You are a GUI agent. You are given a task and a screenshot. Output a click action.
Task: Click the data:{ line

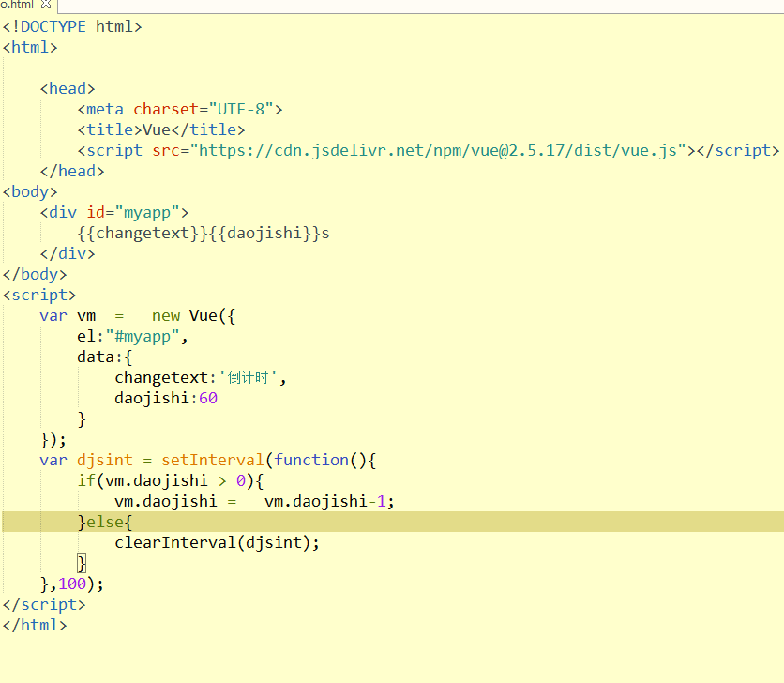point(104,357)
